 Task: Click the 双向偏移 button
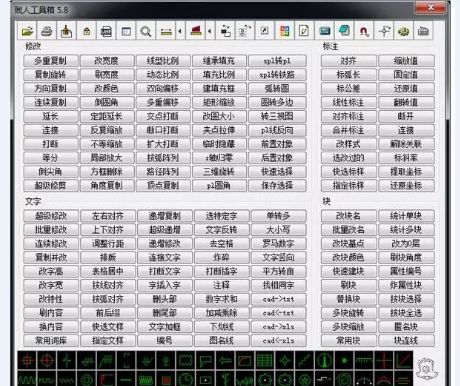[163, 88]
